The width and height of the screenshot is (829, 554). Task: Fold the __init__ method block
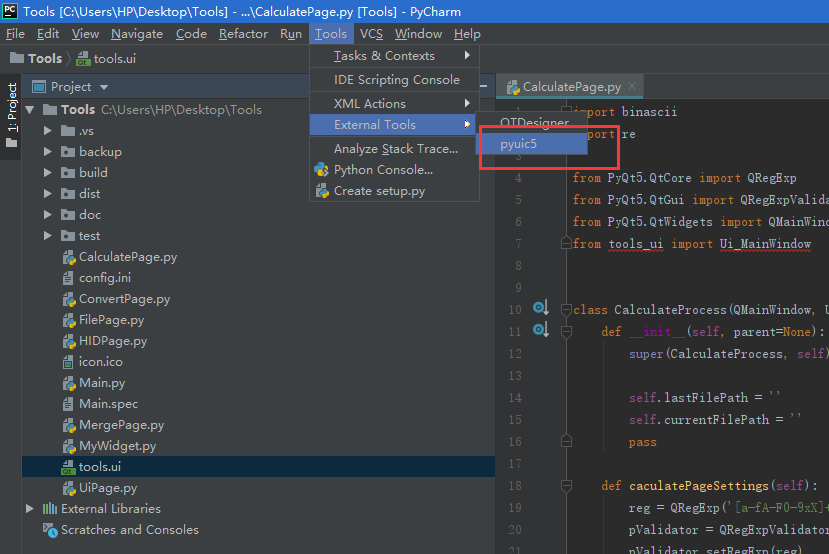tap(566, 331)
